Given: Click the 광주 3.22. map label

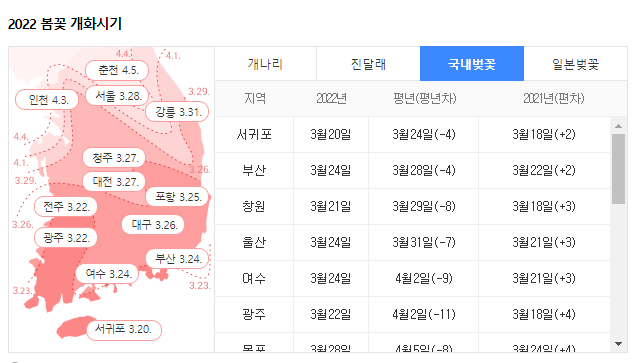Looking at the screenshot, I should click(x=65, y=238).
